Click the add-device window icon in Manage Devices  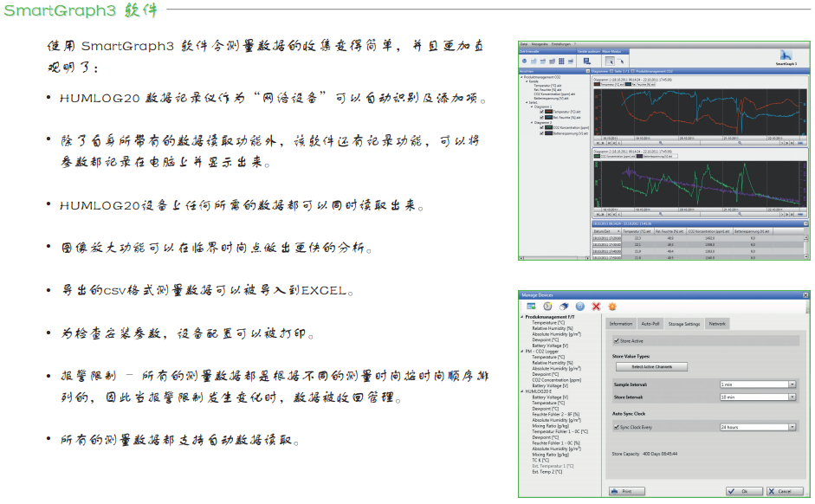pyautogui.click(x=531, y=307)
